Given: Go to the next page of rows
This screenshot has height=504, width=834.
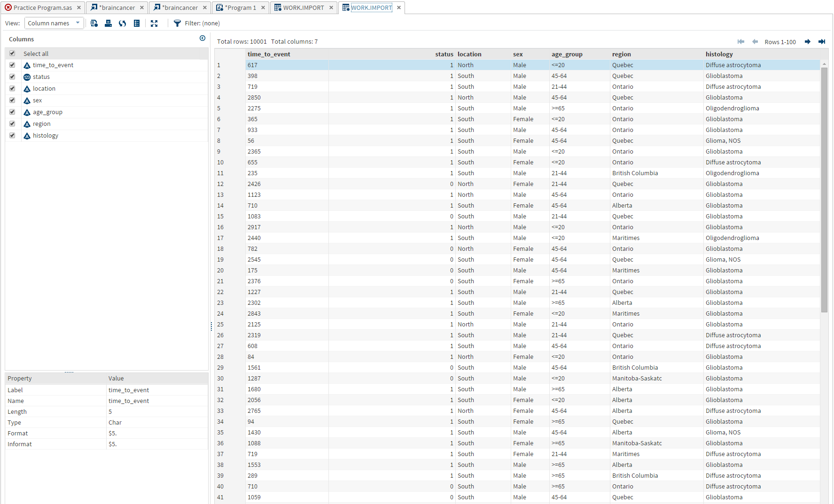Looking at the screenshot, I should 808,42.
